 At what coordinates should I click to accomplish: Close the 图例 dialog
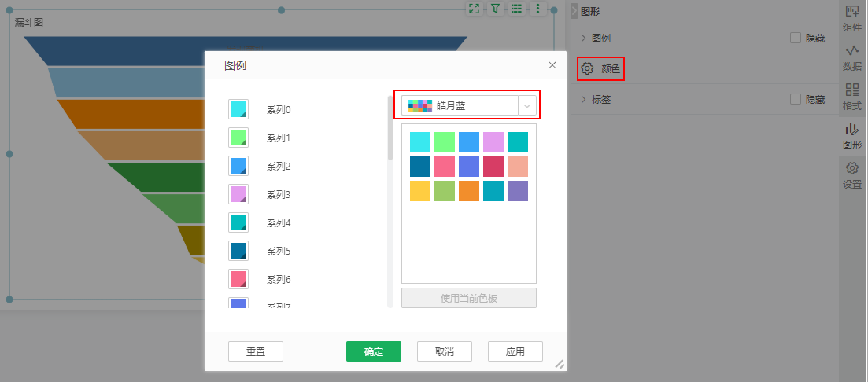point(552,65)
